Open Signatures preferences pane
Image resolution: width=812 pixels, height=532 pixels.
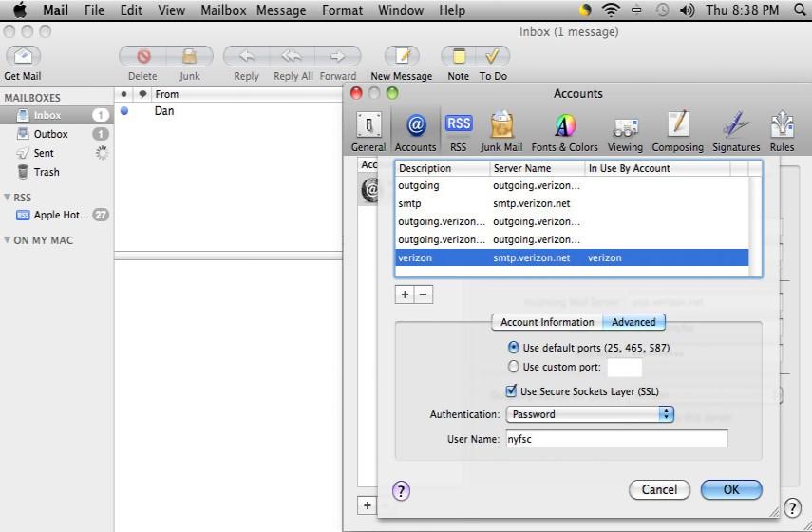pos(736,132)
